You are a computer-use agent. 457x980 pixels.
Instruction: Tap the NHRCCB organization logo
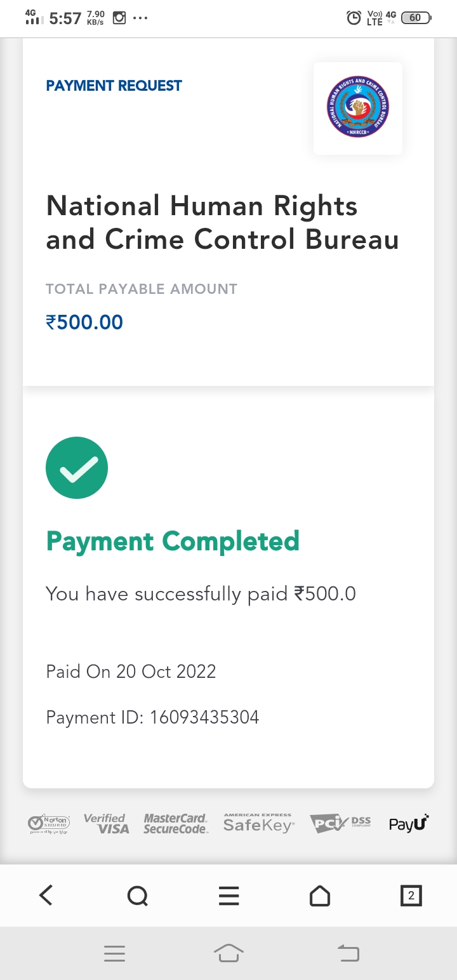[x=357, y=108]
